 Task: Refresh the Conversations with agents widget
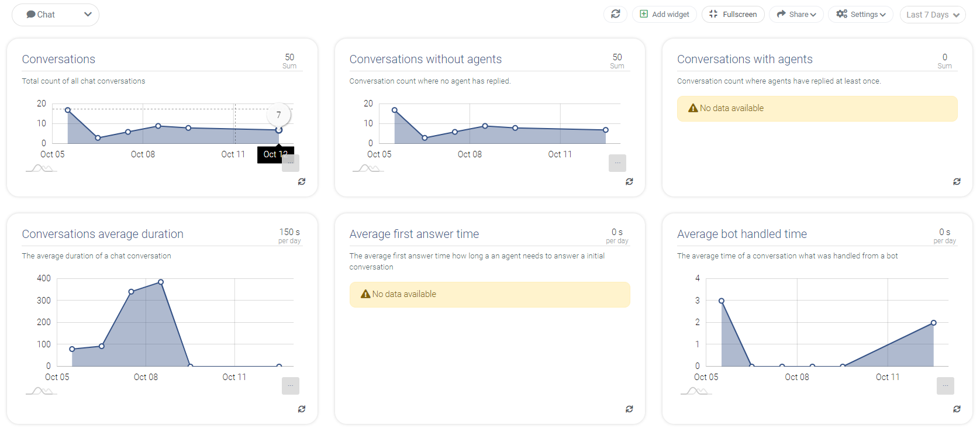click(x=957, y=182)
